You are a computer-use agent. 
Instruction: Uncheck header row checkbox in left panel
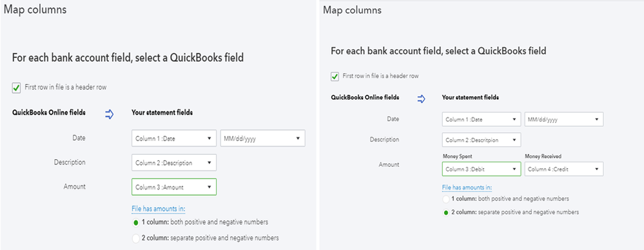click(16, 88)
